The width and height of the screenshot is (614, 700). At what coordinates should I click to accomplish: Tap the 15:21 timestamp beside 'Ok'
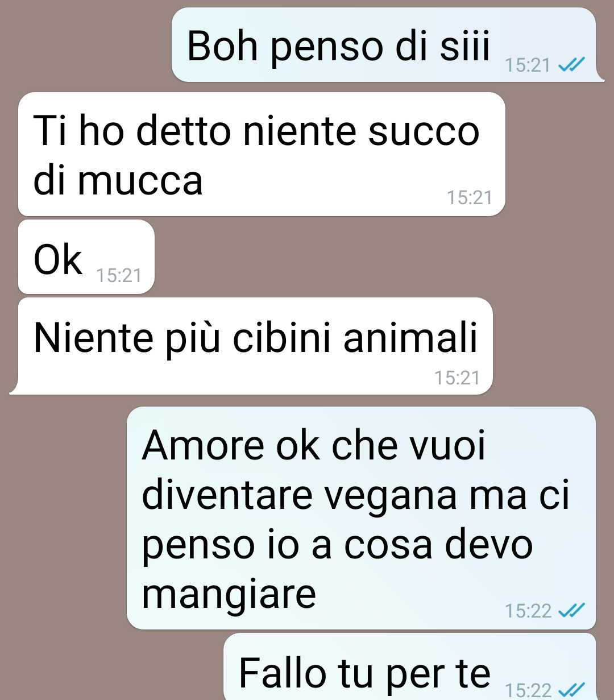point(119,275)
